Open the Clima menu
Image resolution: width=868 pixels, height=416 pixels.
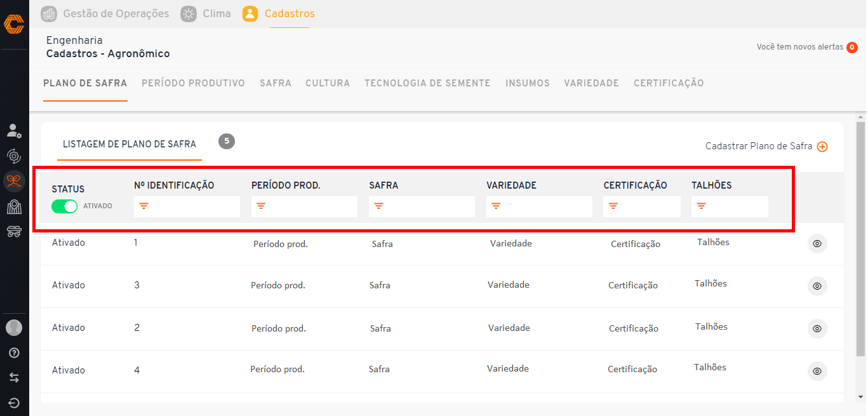217,13
